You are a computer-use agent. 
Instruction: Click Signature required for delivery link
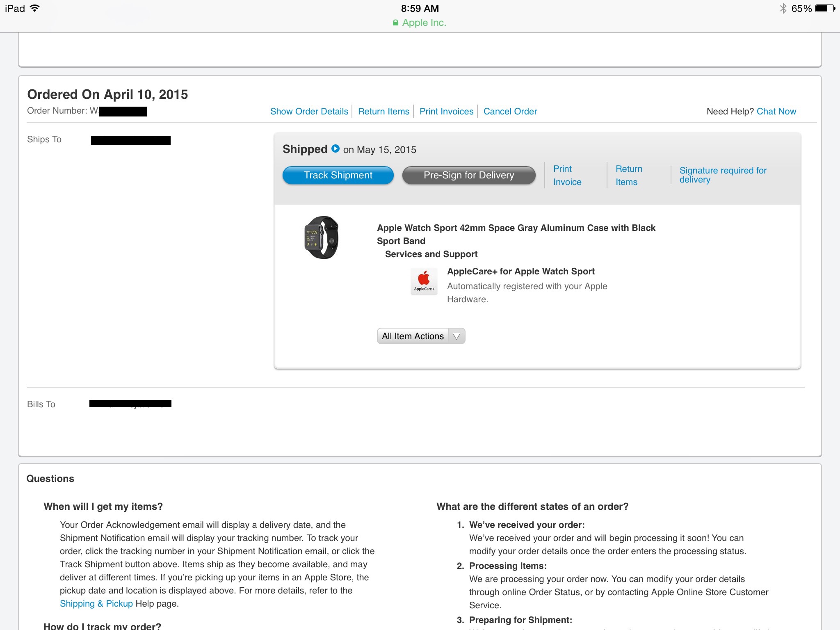(723, 175)
